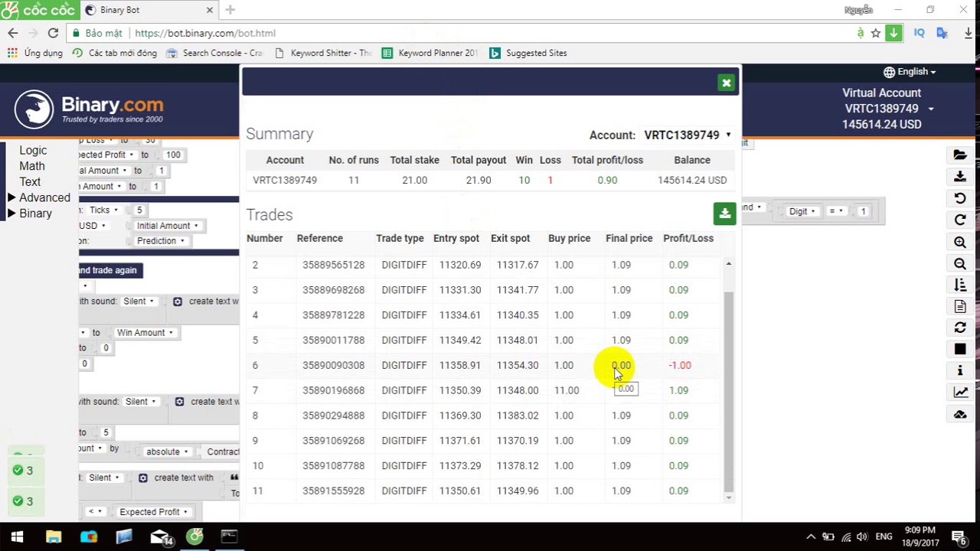Click the trades table scroll-up arrow

(x=728, y=264)
